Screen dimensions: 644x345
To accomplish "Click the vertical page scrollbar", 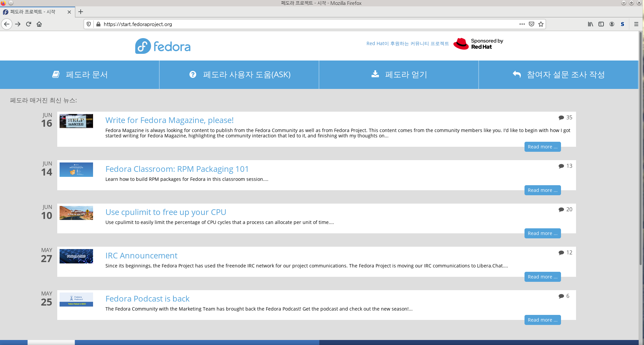I will pos(641,149).
